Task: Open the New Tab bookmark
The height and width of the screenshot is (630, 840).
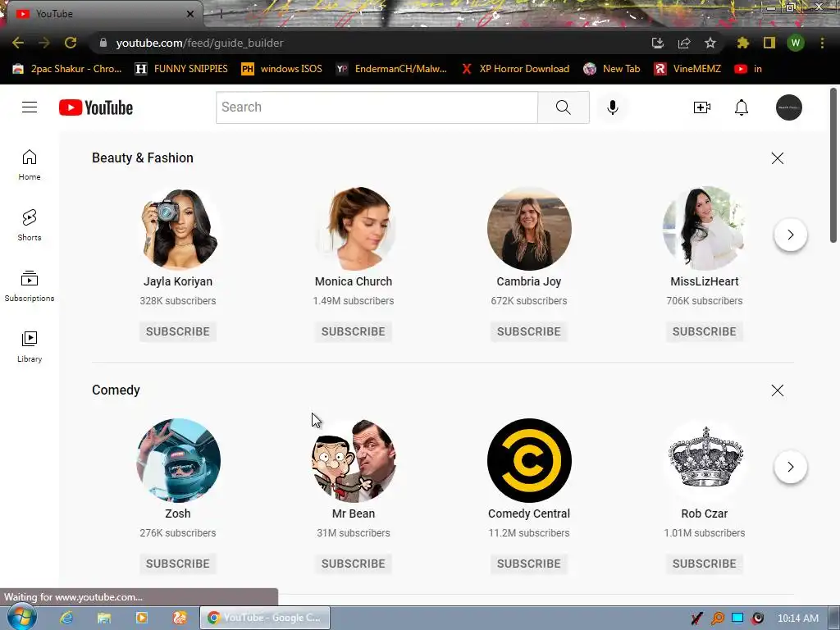Action: (612, 69)
